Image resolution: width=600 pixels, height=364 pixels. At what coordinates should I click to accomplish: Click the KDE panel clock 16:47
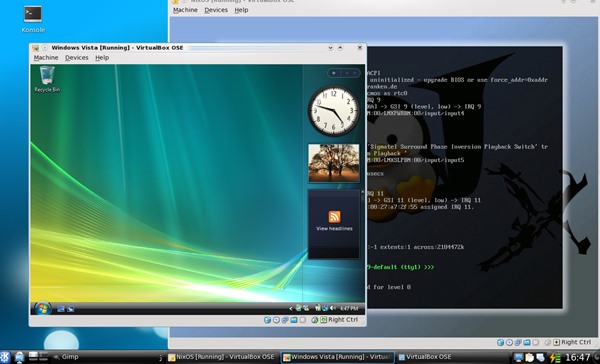click(x=578, y=357)
